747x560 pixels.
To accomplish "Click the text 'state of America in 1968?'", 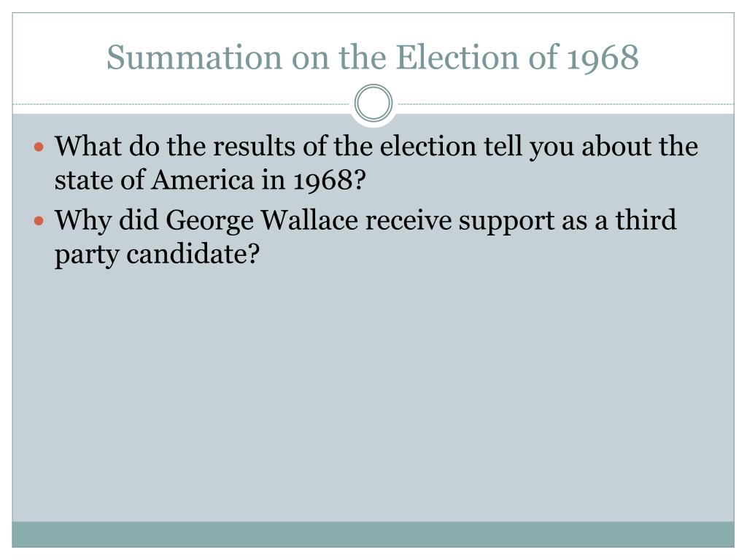I will (x=210, y=180).
